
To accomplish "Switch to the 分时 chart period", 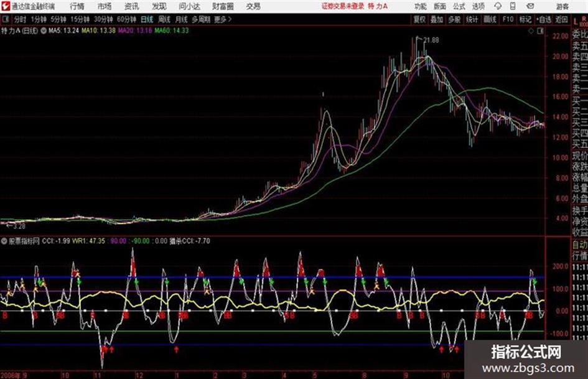I will 20,19.
